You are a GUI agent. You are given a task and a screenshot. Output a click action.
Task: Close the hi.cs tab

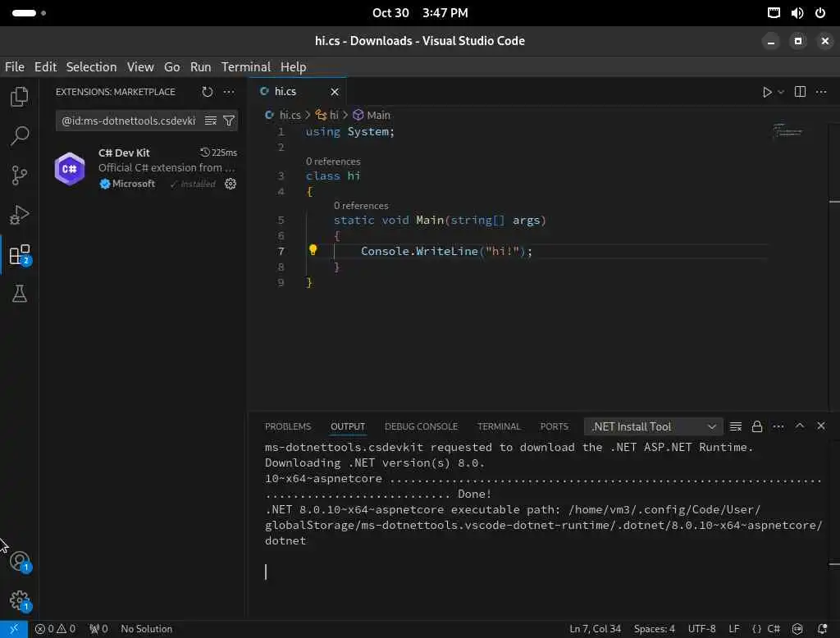click(x=335, y=92)
